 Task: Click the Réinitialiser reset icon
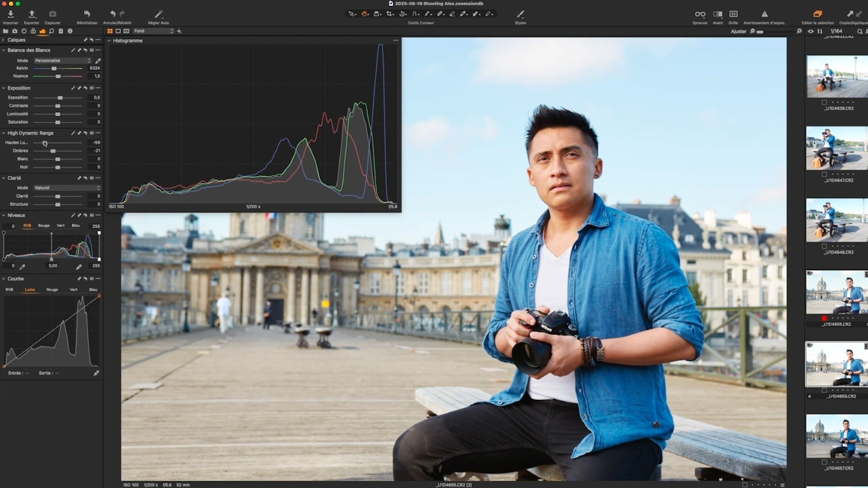pyautogui.click(x=87, y=14)
